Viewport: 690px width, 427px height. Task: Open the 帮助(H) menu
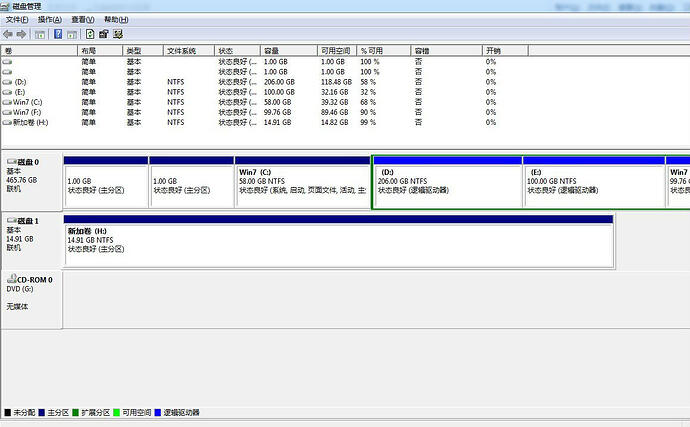click(x=116, y=19)
